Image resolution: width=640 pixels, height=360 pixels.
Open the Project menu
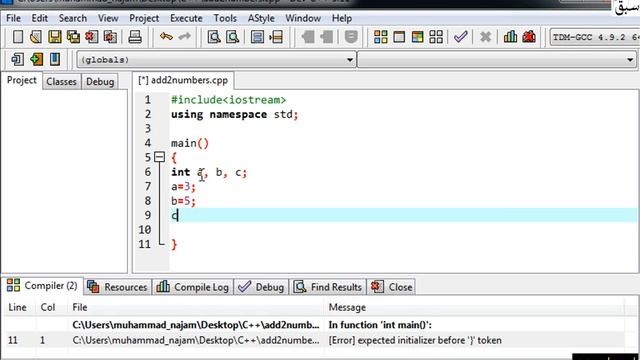[x=144, y=18]
